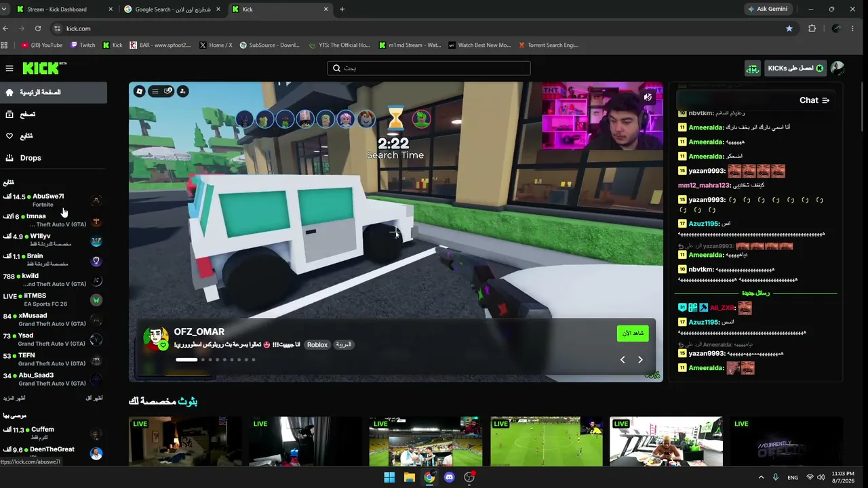Click Ask Gemini in the browser title bar

(x=767, y=9)
